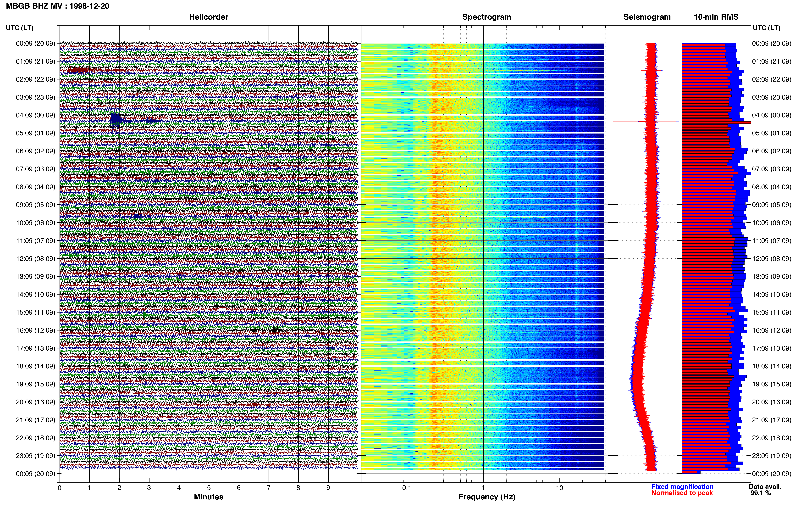Click left time label '22:09 (18:09)'

pos(36,438)
